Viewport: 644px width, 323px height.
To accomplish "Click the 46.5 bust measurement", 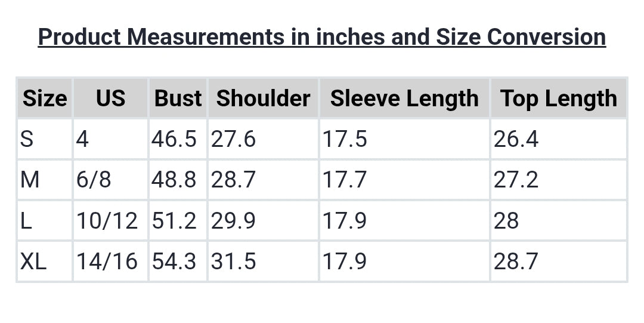I will pos(174,139).
